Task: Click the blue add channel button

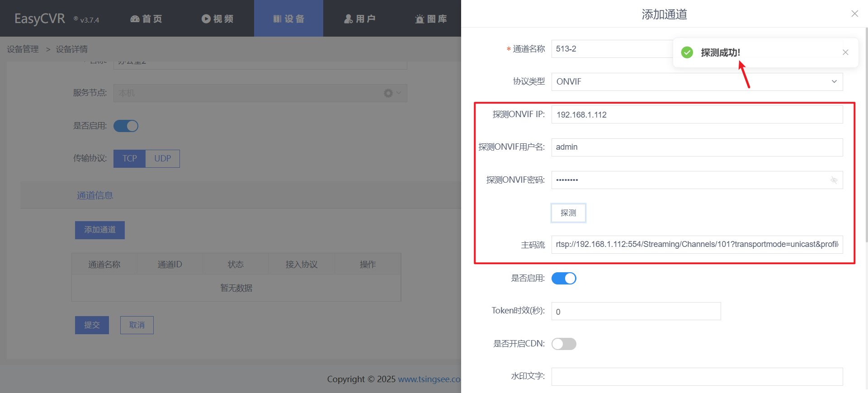Action: pyautogui.click(x=100, y=230)
